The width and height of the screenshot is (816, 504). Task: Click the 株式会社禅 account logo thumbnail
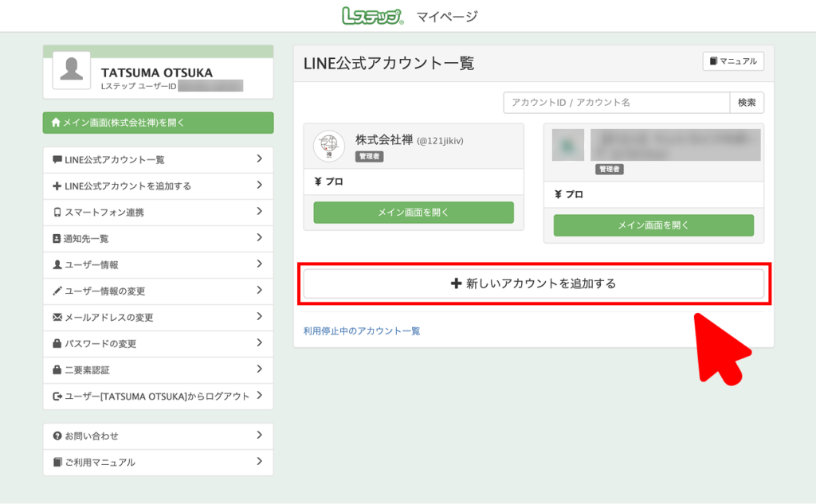[x=328, y=146]
